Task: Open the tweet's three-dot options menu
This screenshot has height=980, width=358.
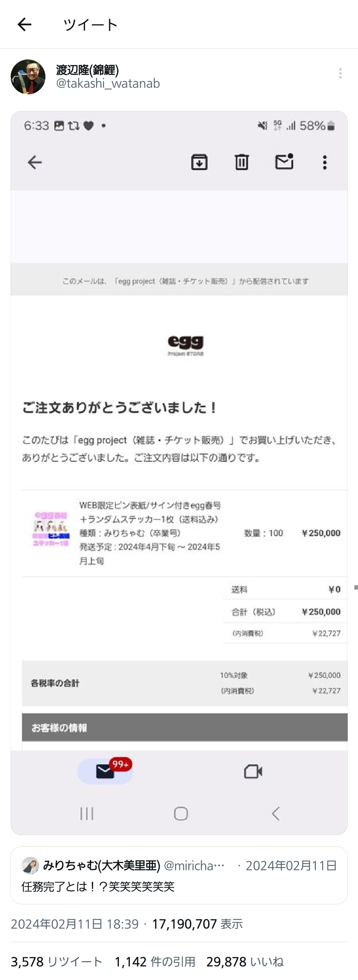Action: (x=340, y=73)
